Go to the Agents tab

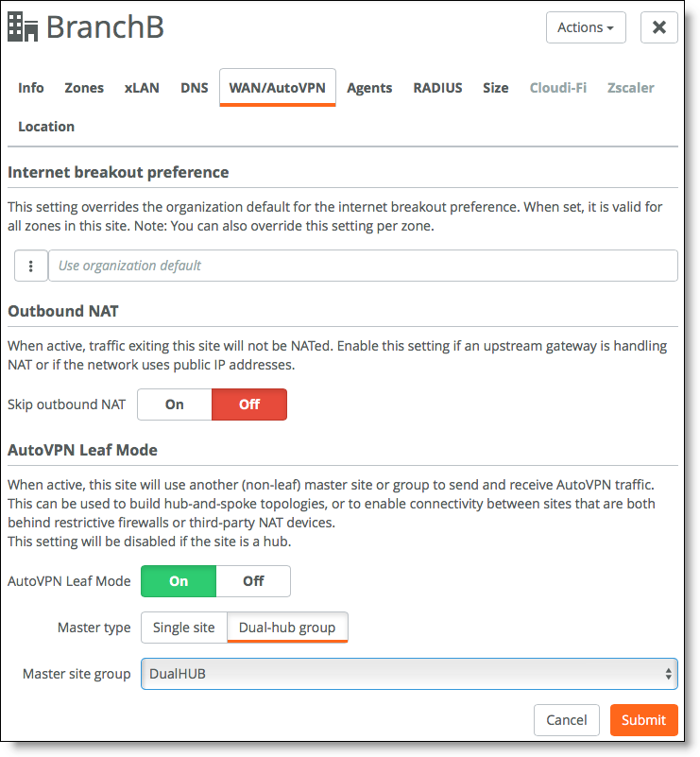click(x=369, y=87)
